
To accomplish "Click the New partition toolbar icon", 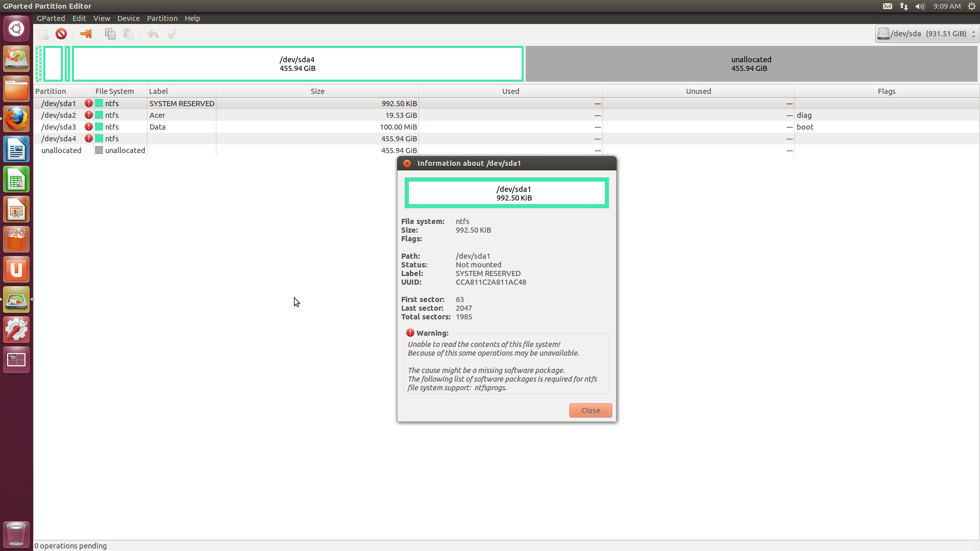I will coord(44,34).
